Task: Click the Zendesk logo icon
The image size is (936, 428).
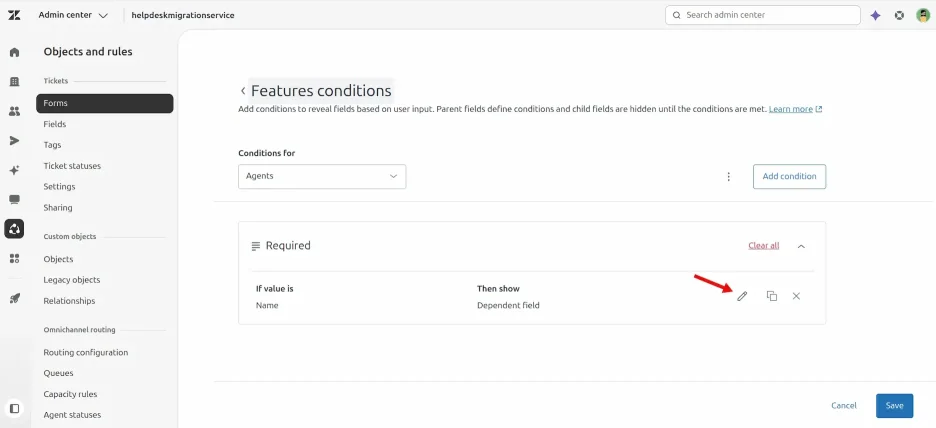Action: [14, 15]
